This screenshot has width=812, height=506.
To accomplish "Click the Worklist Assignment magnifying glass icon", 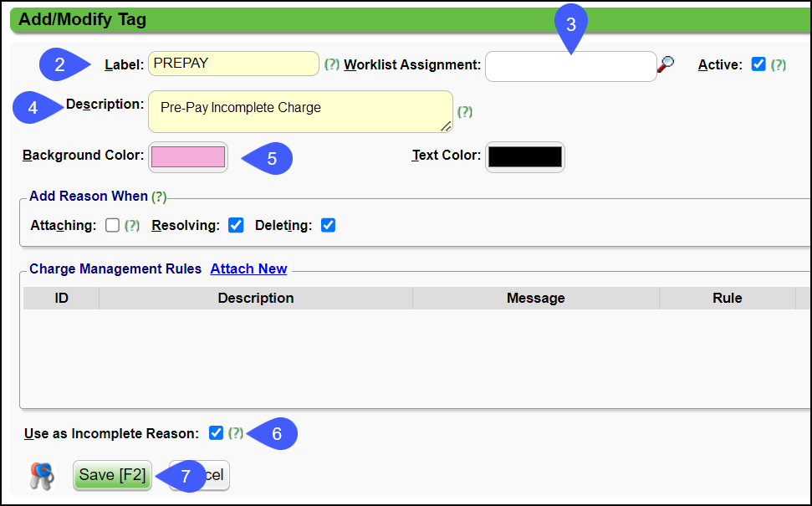I will [666, 64].
